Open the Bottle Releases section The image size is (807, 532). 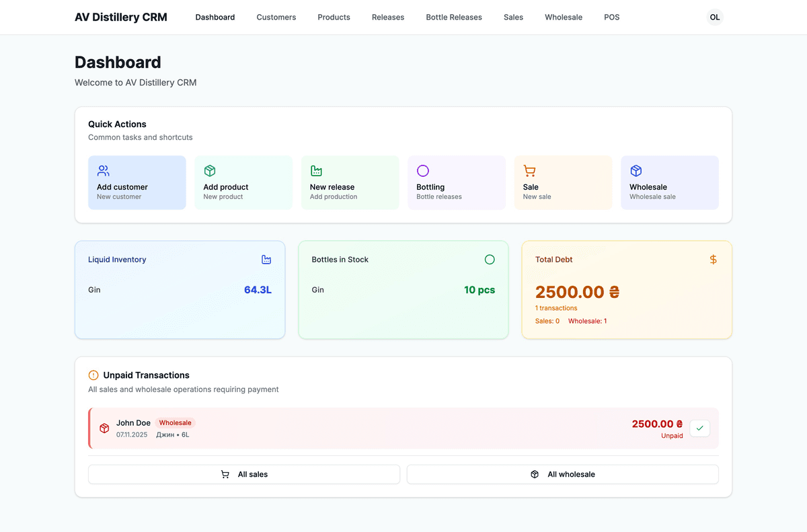click(x=454, y=17)
